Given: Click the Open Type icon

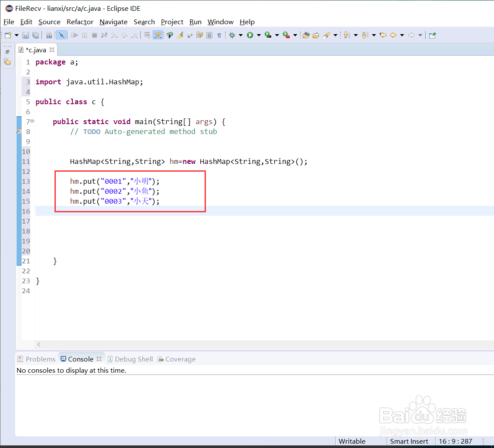Looking at the screenshot, I should coord(306,35).
